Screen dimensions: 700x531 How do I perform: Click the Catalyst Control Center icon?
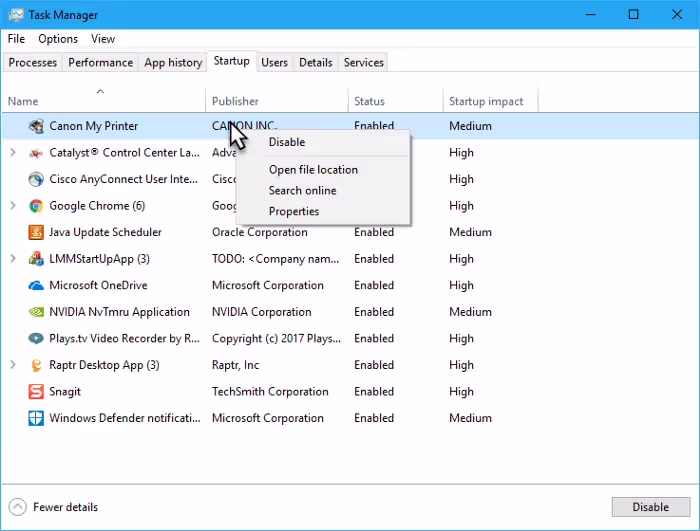(36, 153)
